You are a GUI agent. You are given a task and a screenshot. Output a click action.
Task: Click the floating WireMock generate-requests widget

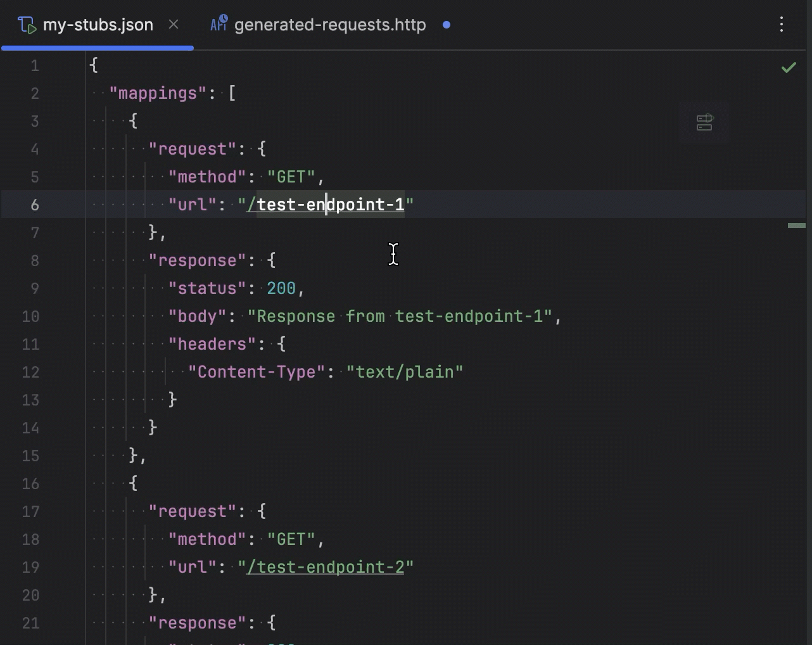pos(704,122)
